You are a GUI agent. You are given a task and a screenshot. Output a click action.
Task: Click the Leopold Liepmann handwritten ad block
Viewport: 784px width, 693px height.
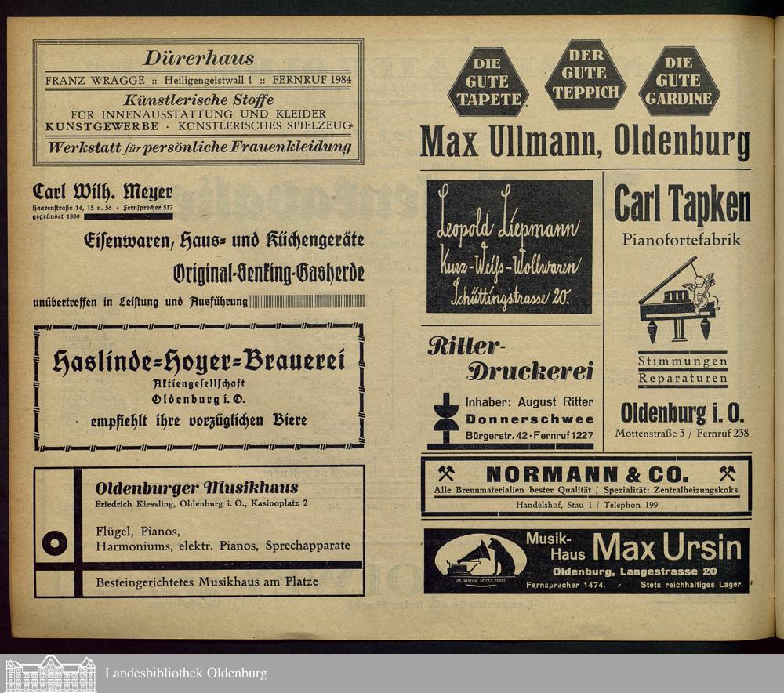pos(510,247)
